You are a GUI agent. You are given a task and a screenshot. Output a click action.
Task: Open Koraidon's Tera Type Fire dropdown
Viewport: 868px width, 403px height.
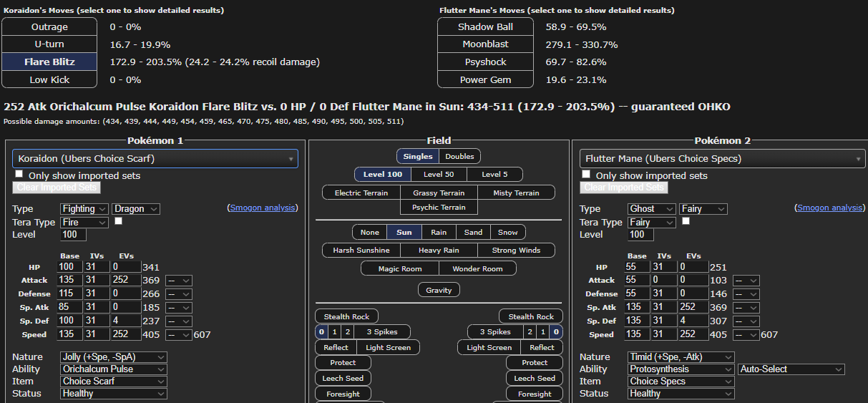click(84, 223)
